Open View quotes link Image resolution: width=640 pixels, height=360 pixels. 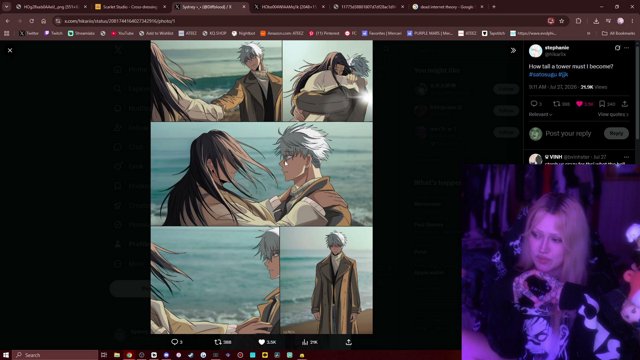[613, 114]
